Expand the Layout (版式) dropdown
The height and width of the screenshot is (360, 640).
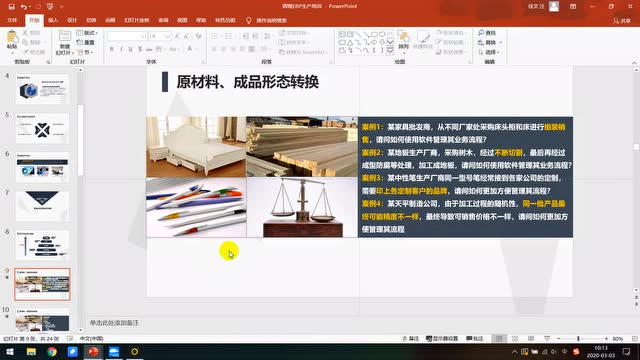(x=87, y=33)
